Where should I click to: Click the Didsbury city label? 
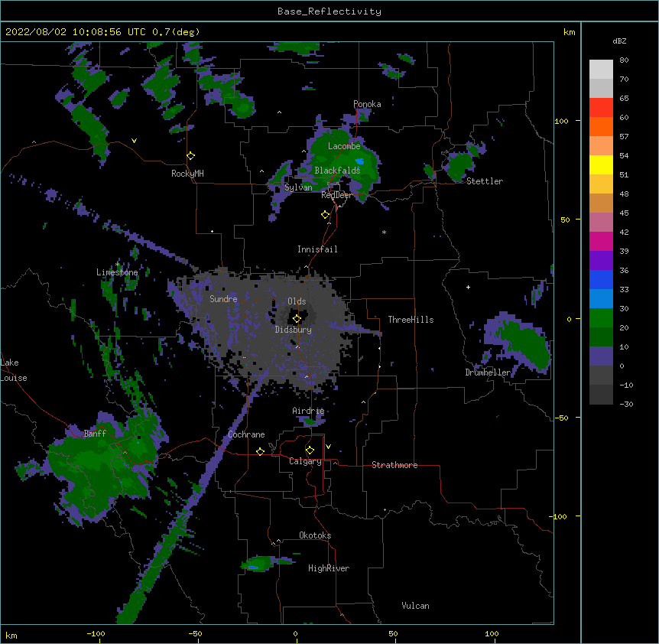coord(294,330)
